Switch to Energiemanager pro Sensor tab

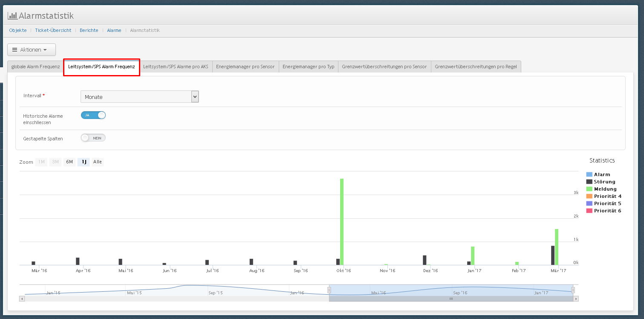click(245, 67)
